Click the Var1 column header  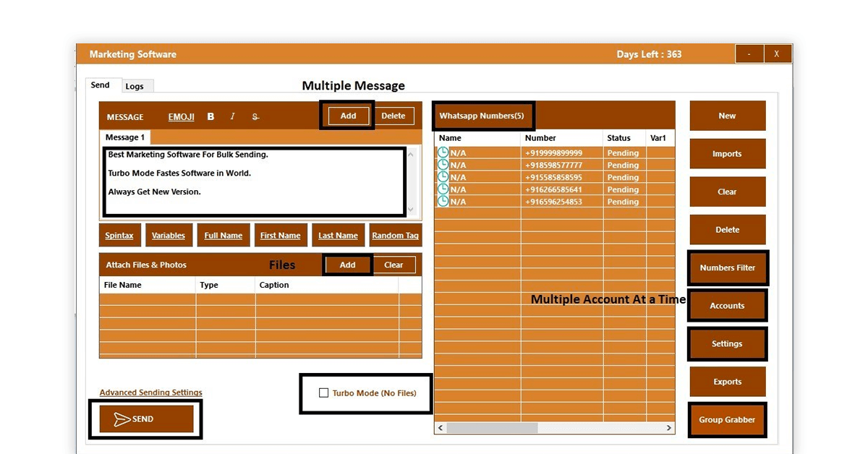660,138
